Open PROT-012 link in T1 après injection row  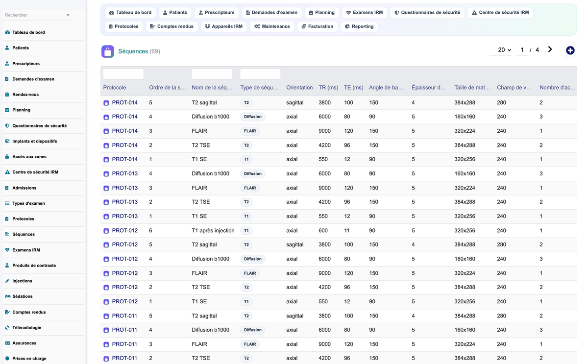coord(124,231)
